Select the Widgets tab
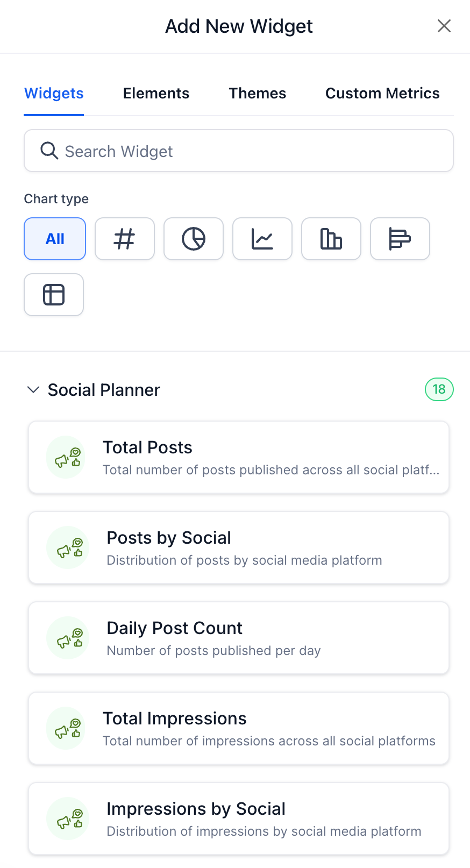The height and width of the screenshot is (868, 470). 54,94
